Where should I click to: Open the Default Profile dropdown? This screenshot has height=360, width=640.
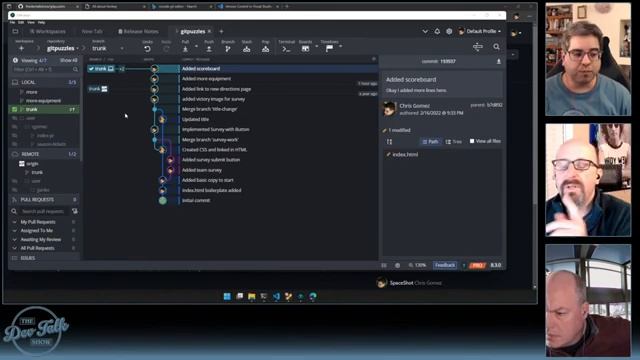(x=480, y=31)
